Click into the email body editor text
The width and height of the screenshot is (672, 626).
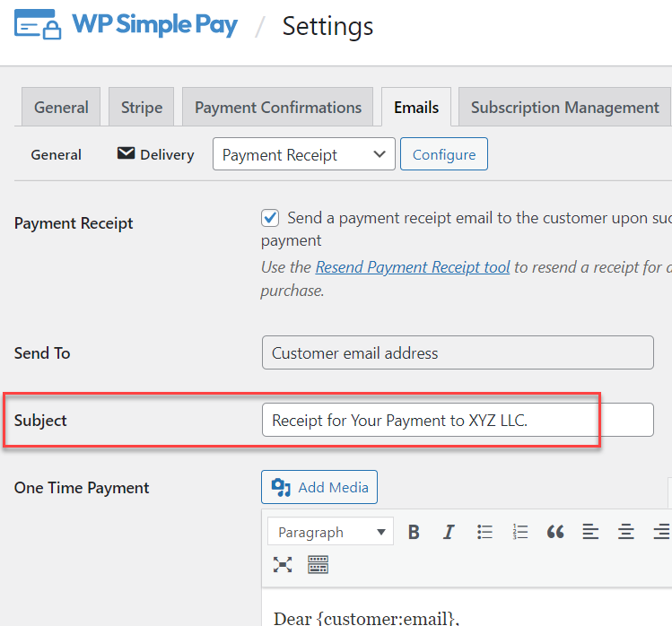pos(366,618)
